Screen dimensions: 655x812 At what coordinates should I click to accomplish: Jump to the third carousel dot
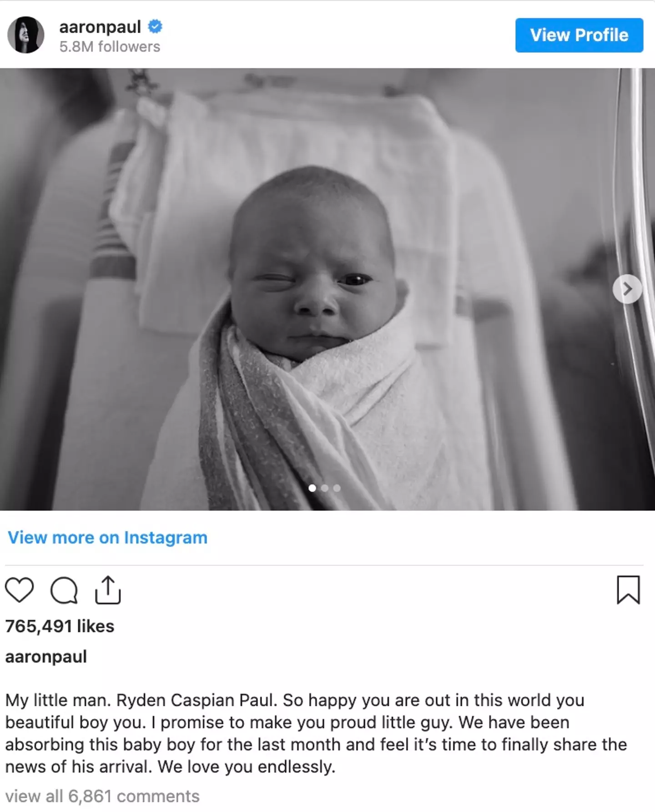tap(337, 488)
